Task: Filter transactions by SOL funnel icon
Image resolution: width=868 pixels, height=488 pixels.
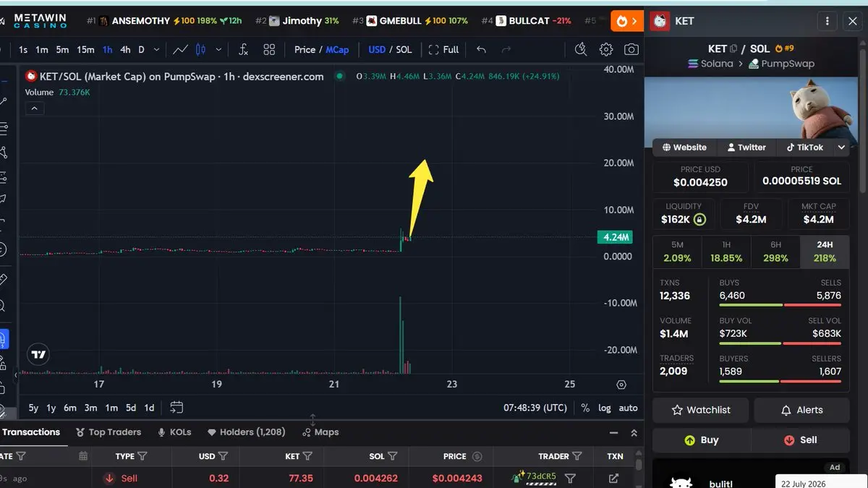Action: tap(393, 456)
